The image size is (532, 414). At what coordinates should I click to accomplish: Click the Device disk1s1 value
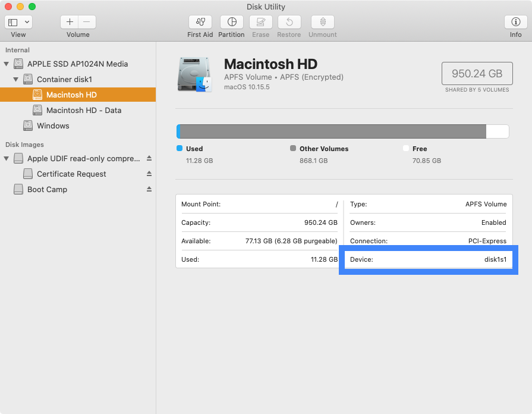pos(495,259)
